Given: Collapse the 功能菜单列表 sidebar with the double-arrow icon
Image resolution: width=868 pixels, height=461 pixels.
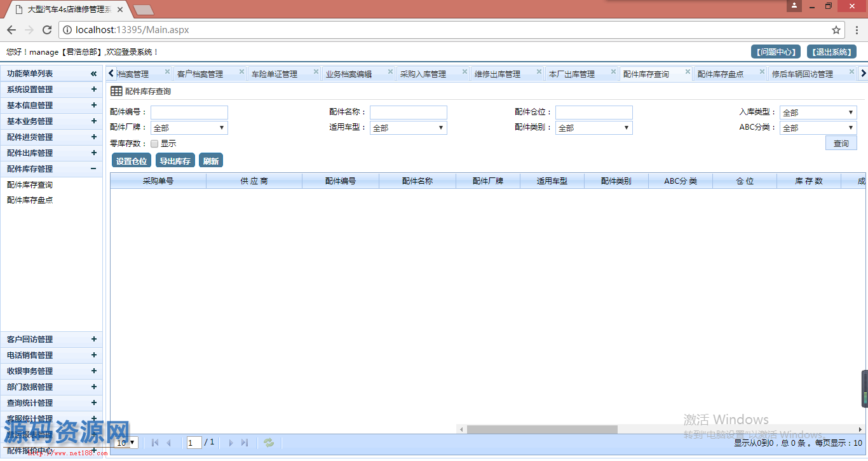Looking at the screenshot, I should click(x=94, y=74).
